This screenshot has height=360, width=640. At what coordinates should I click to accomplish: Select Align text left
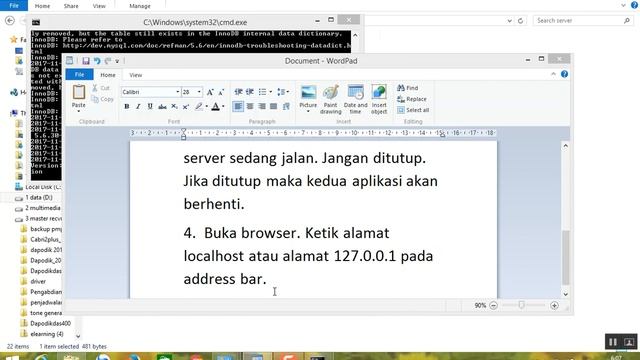click(x=238, y=107)
